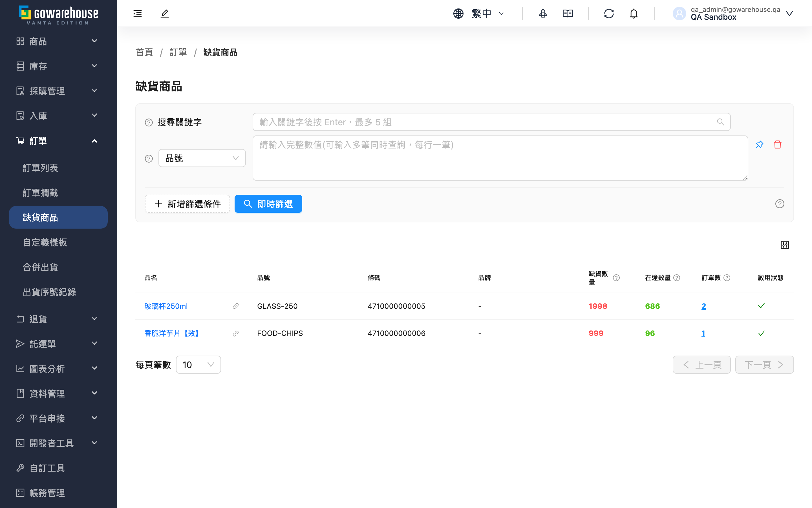Click help icon next to 缺貨數量 header
This screenshot has width=812, height=508.
tap(616, 278)
